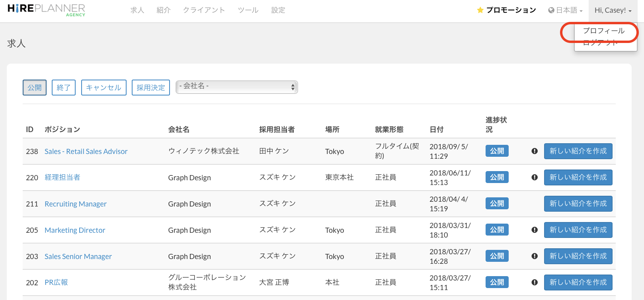Click the alert icon on job 238 row
The image size is (644, 300).
[x=535, y=151]
